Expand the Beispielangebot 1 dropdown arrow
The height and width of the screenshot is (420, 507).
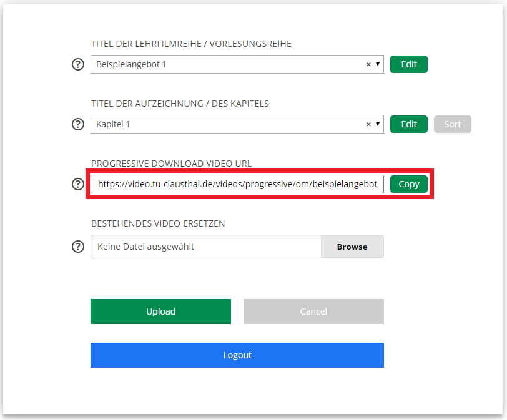[x=378, y=64]
